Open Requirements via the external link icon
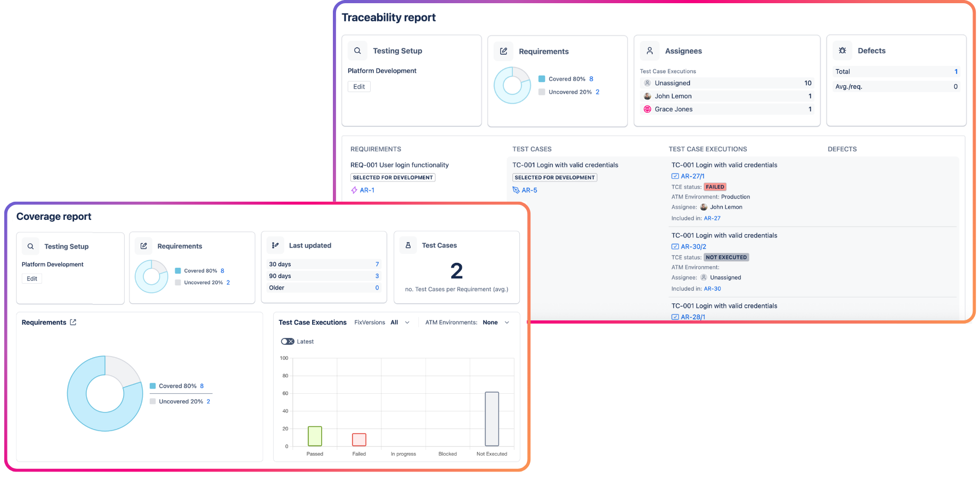This screenshot has width=980, height=479. tap(73, 322)
